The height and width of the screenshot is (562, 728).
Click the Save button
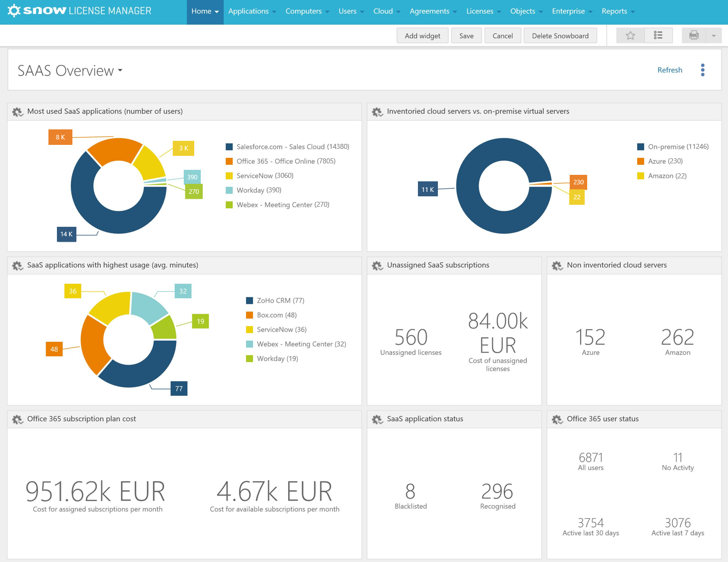pyautogui.click(x=466, y=35)
